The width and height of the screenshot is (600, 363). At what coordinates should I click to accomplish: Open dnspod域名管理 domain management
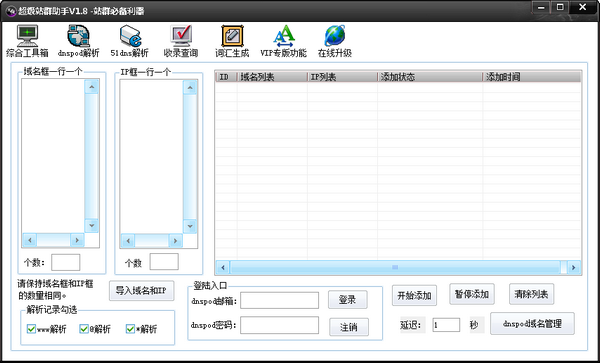tap(532, 324)
